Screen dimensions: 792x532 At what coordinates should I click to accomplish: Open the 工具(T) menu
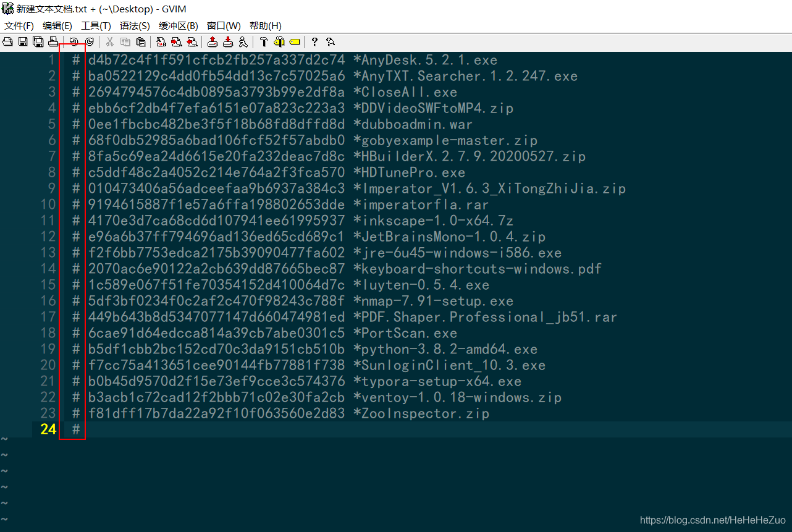tap(96, 25)
